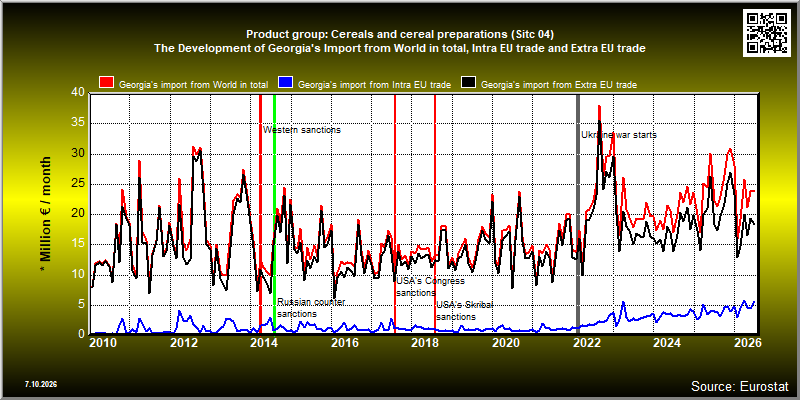
Task: Click the y-axis value 25
Action: [78, 184]
